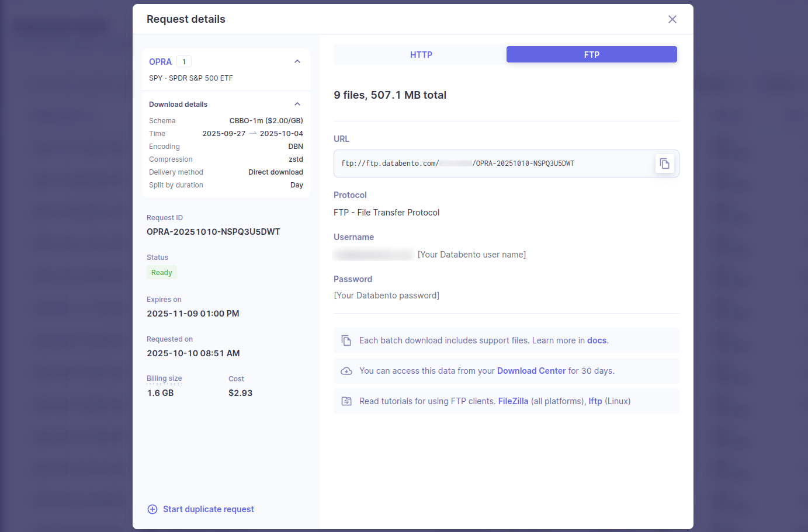Close the Request details dialog
Image resolution: width=808 pixels, height=532 pixels.
(x=672, y=19)
